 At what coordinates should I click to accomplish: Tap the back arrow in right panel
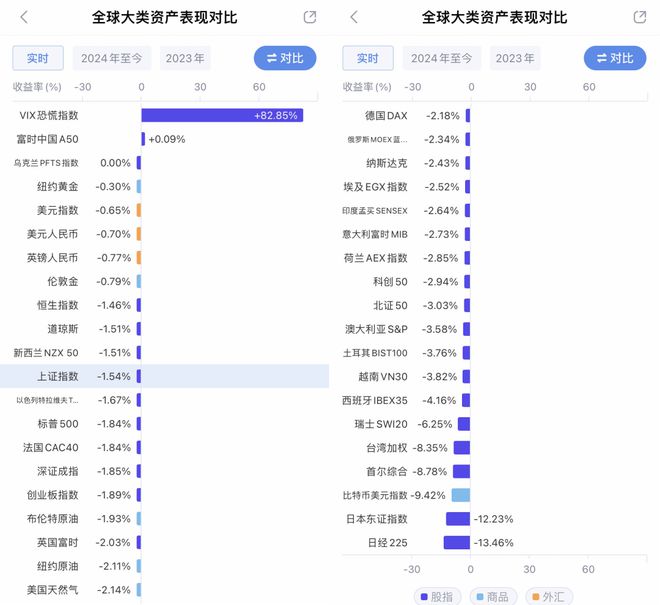click(354, 17)
